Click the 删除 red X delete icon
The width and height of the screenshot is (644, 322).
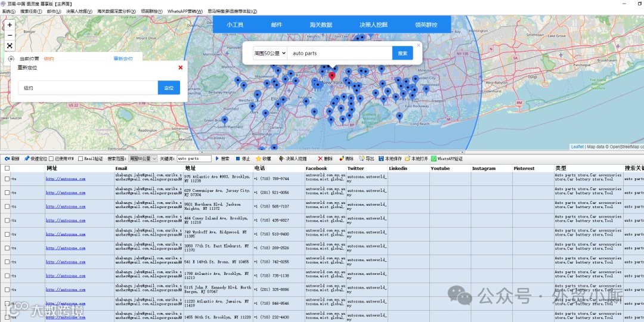tap(320, 159)
